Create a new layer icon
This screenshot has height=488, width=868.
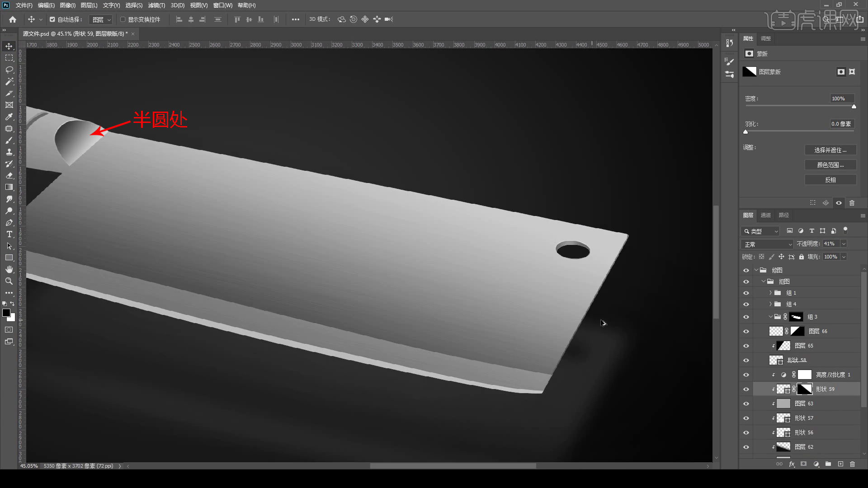tap(840, 464)
